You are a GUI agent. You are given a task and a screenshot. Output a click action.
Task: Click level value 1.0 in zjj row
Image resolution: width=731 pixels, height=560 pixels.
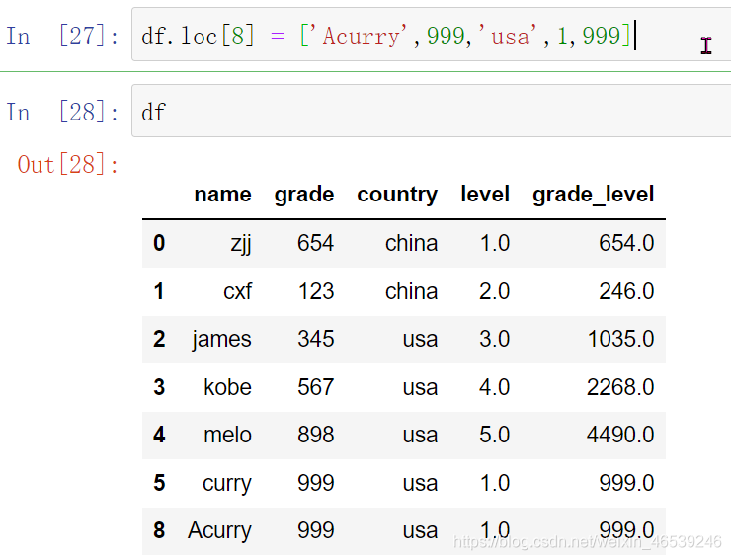tap(495, 243)
